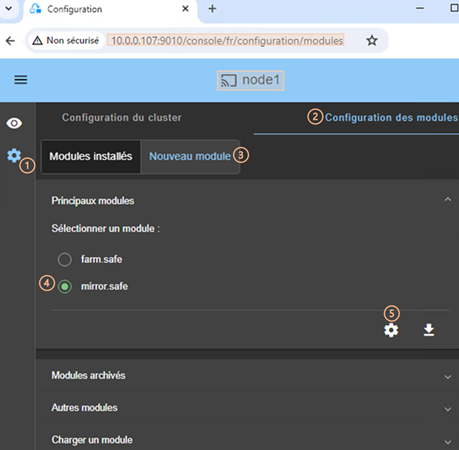Viewport: 459px width, 450px height.
Task: Open the Nouveau module tab
Action: [190, 156]
